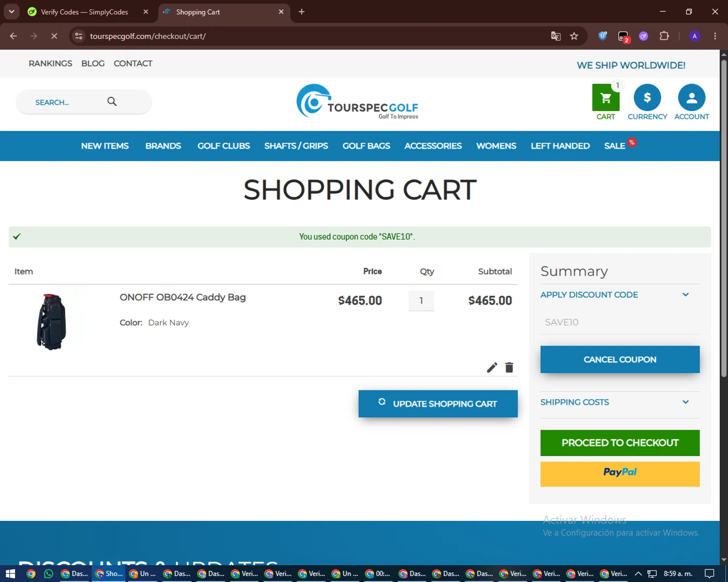Close the Verify Codes — SimplyCodes tab
The image size is (728, 582).
(x=146, y=12)
